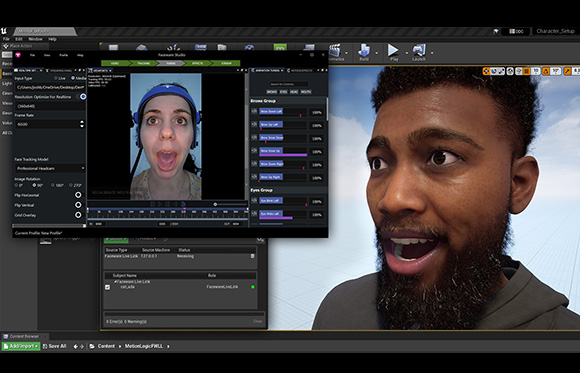Toggle Resolution Optimize For Realtime

tap(82, 97)
